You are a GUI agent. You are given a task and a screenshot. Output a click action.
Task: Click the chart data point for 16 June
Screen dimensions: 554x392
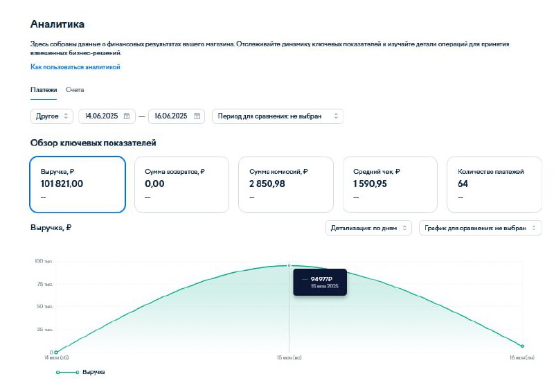pyautogui.click(x=522, y=346)
